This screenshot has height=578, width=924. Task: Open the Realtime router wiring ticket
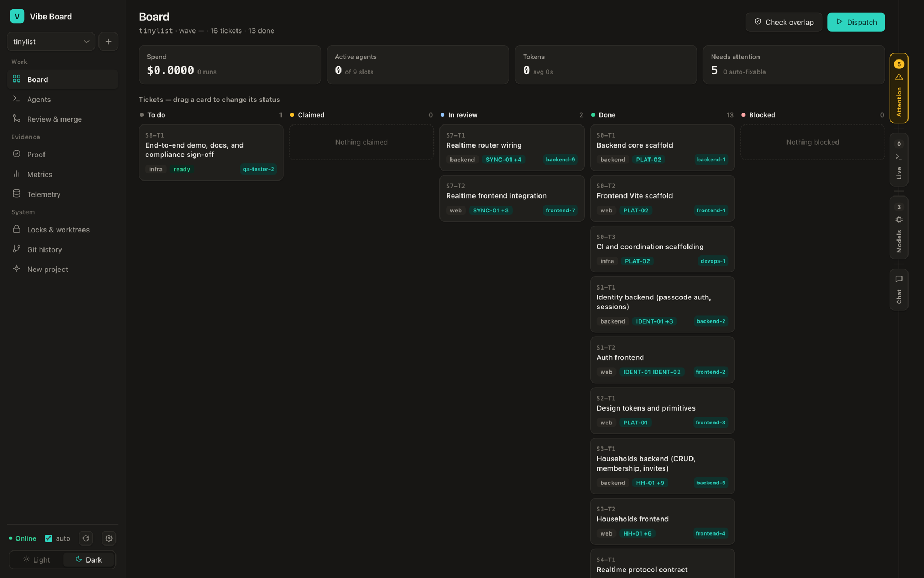512,148
